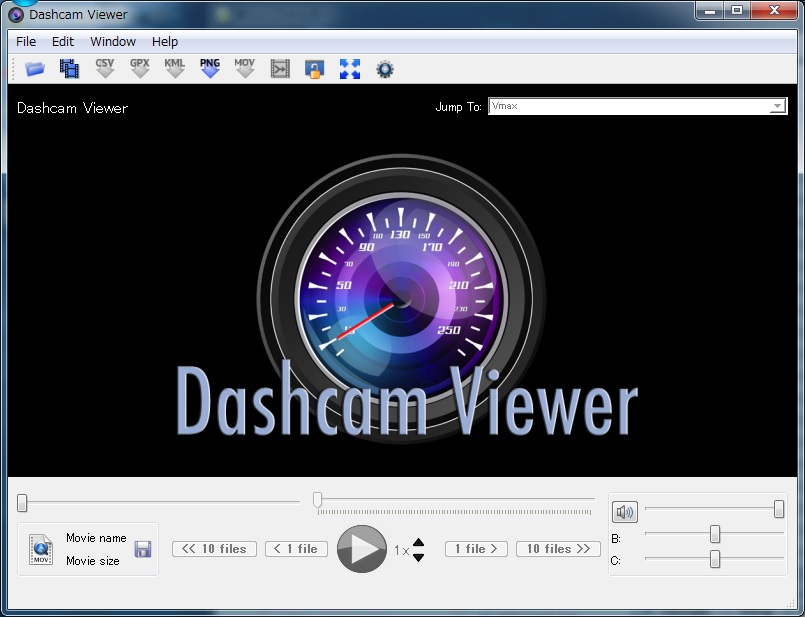805x617 pixels.
Task: Close the Dashcam Viewer window
Action: pyautogui.click(x=774, y=10)
